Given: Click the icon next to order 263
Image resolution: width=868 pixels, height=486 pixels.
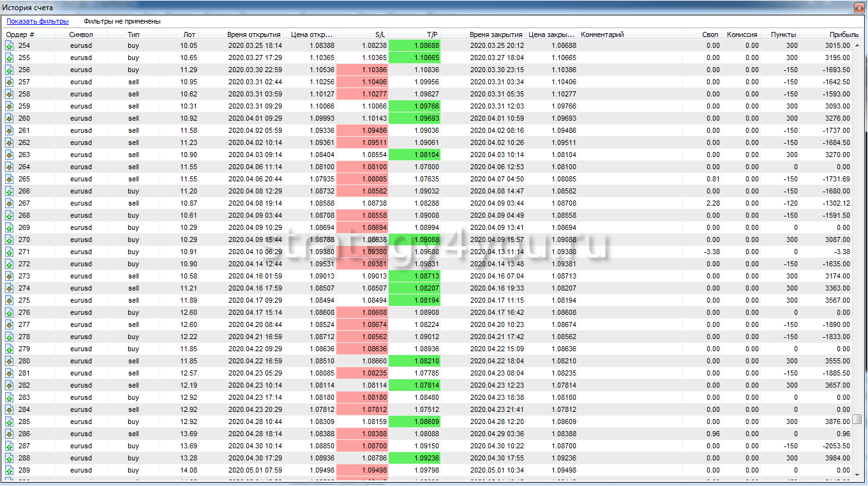Looking at the screenshot, I should click(x=10, y=155).
